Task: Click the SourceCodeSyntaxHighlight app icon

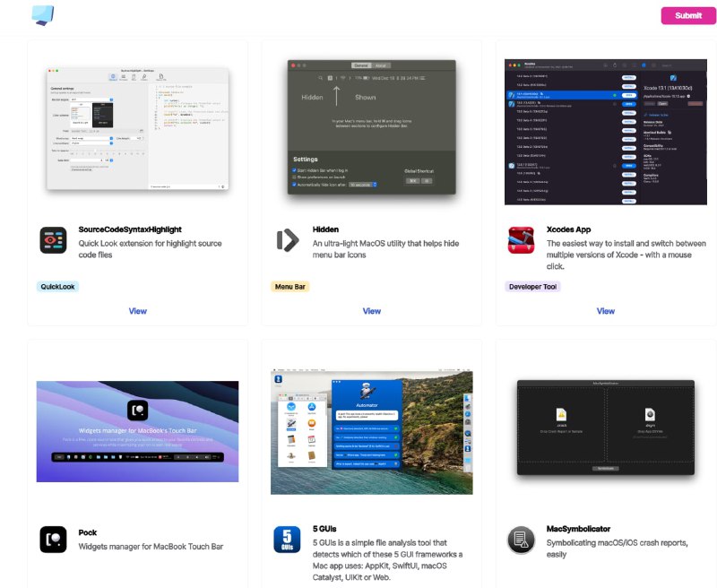Action: click(53, 240)
